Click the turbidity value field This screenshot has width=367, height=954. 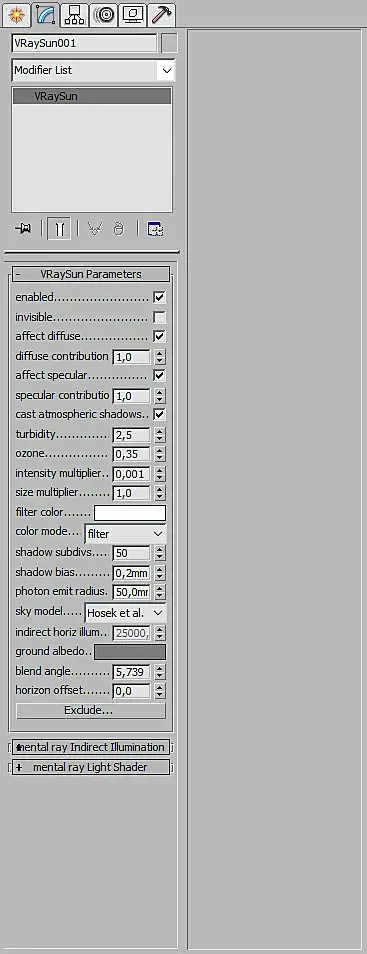point(131,435)
